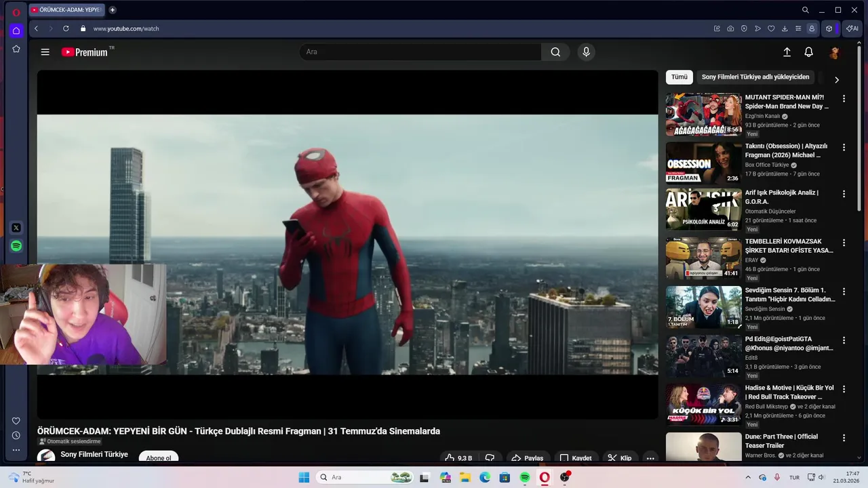Screen dimensions: 868x488
Task: Click the address bar www.youtube.com/watch
Action: pos(126,28)
